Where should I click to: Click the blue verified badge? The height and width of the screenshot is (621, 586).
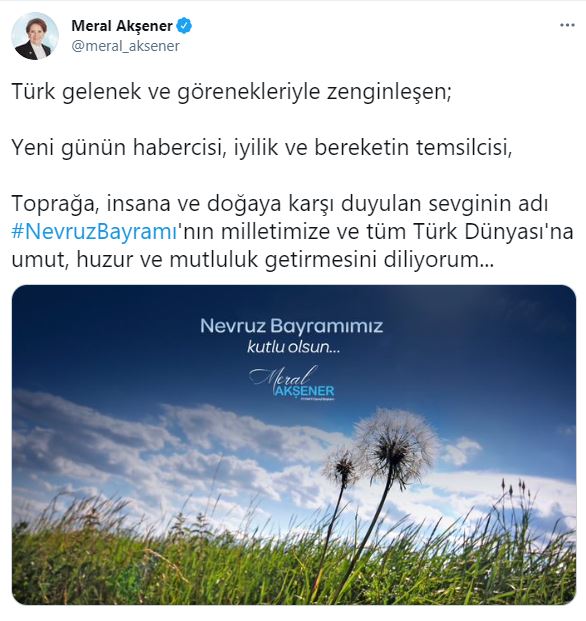(x=184, y=26)
